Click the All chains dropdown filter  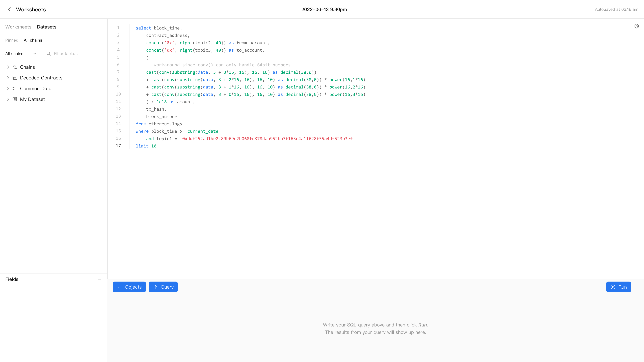click(x=20, y=53)
